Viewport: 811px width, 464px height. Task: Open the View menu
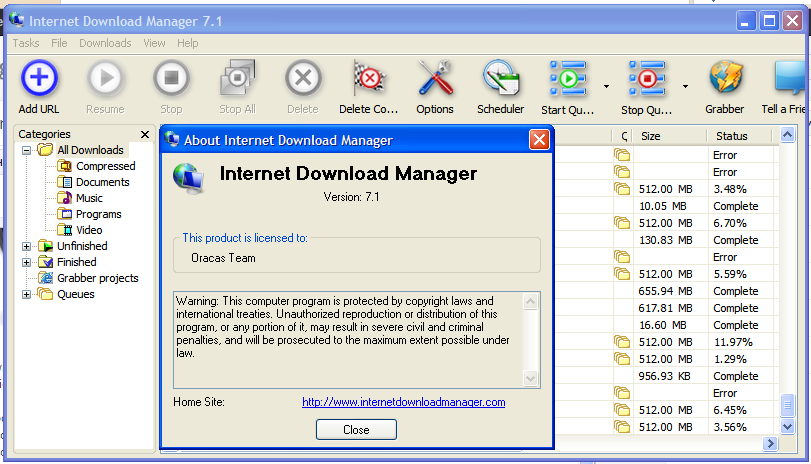coord(154,43)
